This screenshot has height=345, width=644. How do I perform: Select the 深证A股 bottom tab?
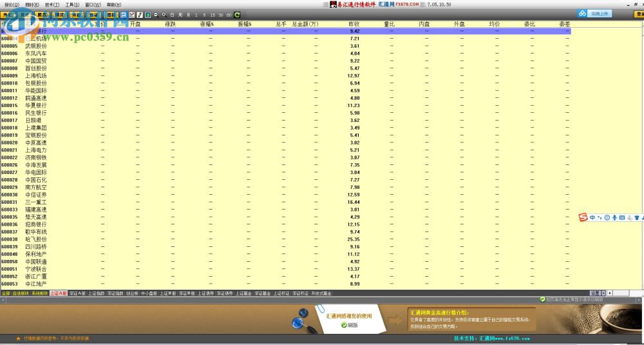pyautogui.click(x=77, y=293)
